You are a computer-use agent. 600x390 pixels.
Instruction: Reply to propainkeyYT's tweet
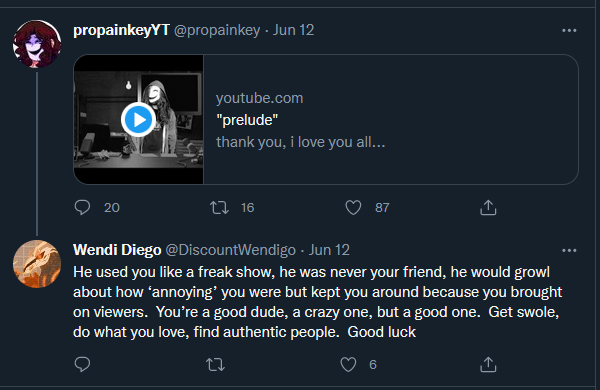click(82, 207)
